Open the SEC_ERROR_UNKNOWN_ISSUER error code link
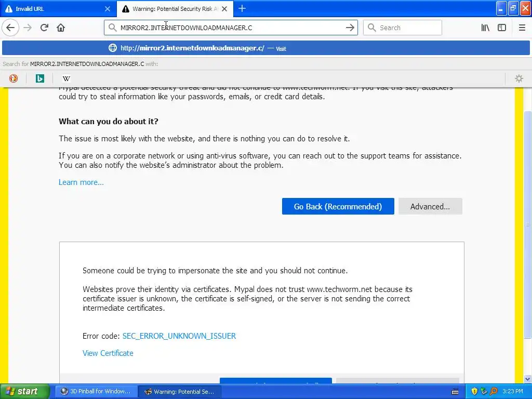The image size is (532, 399). click(179, 336)
